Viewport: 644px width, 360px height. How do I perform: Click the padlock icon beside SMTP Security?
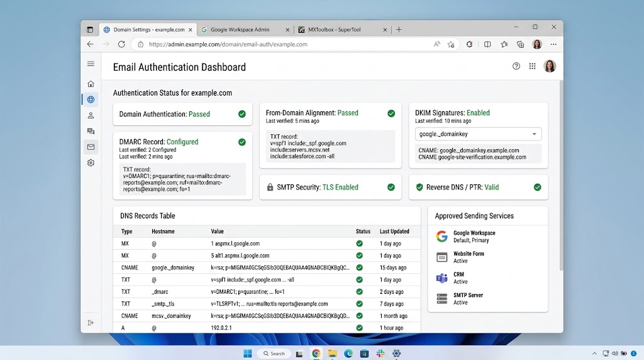click(x=270, y=187)
